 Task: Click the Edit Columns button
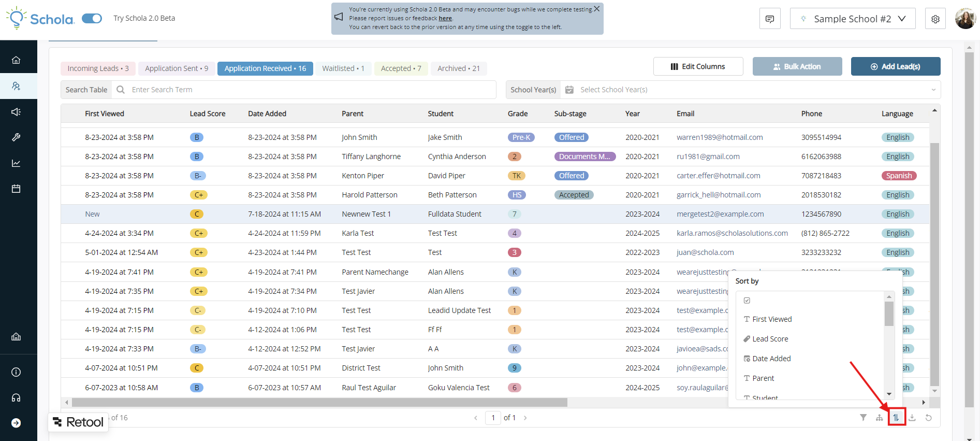698,66
